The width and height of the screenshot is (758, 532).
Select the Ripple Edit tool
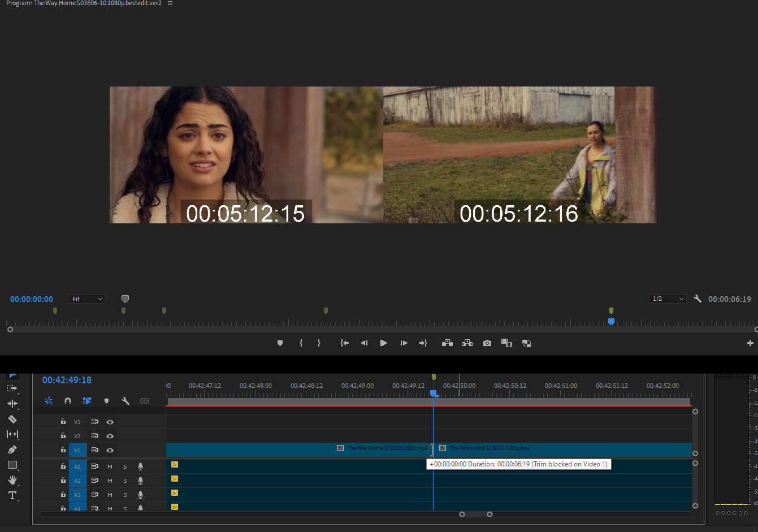[x=12, y=404]
